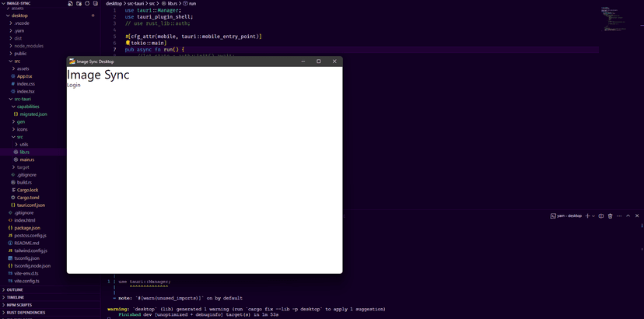
Task: Select the yarn - desktop terminal tab
Action: point(566,216)
